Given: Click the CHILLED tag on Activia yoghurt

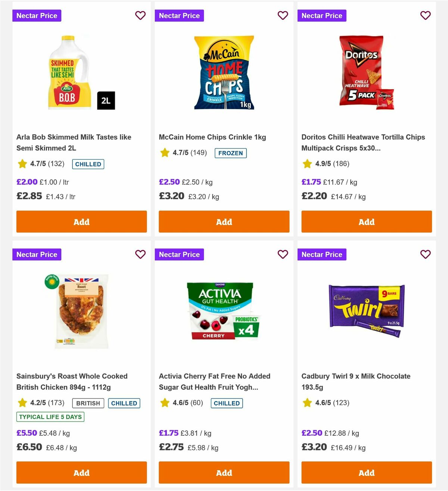Looking at the screenshot, I should tap(227, 403).
